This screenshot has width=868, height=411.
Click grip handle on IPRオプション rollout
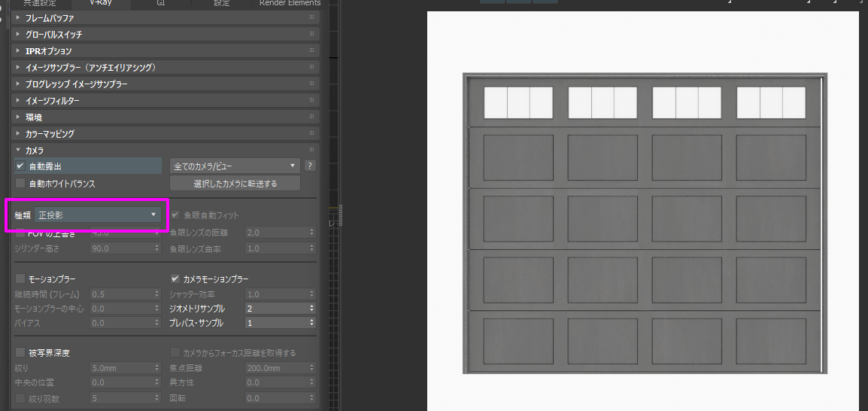coord(311,51)
